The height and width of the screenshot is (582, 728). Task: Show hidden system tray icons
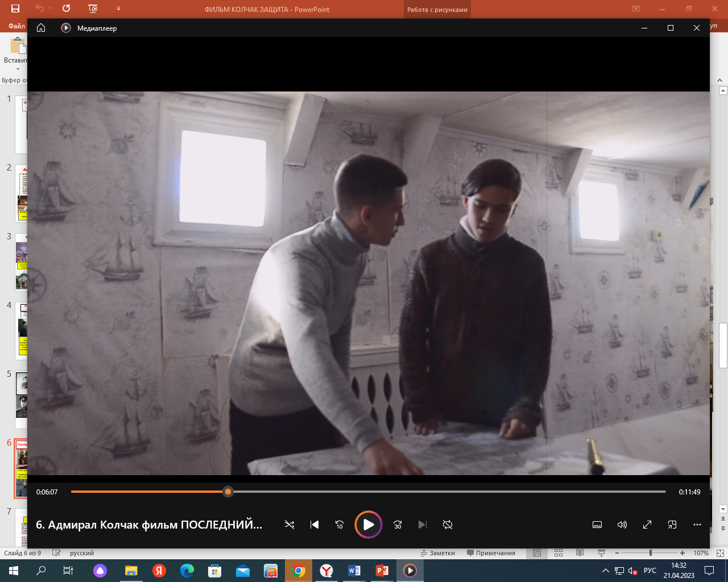coord(605,571)
